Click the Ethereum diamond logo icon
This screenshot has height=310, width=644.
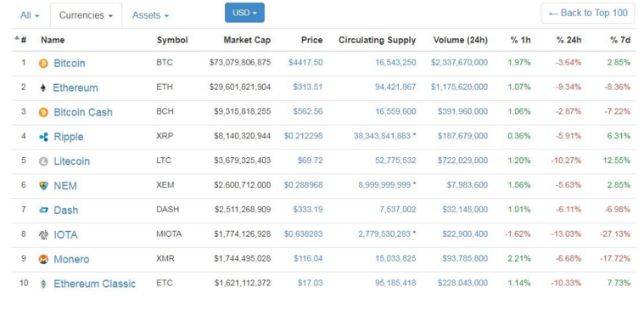(x=43, y=88)
